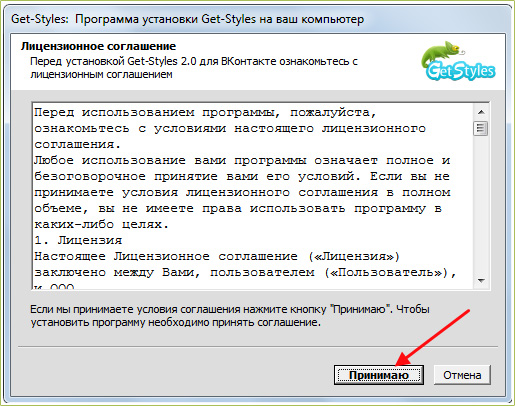Click the Принимаю button
This screenshot has height=406, width=515.
[x=379, y=375]
